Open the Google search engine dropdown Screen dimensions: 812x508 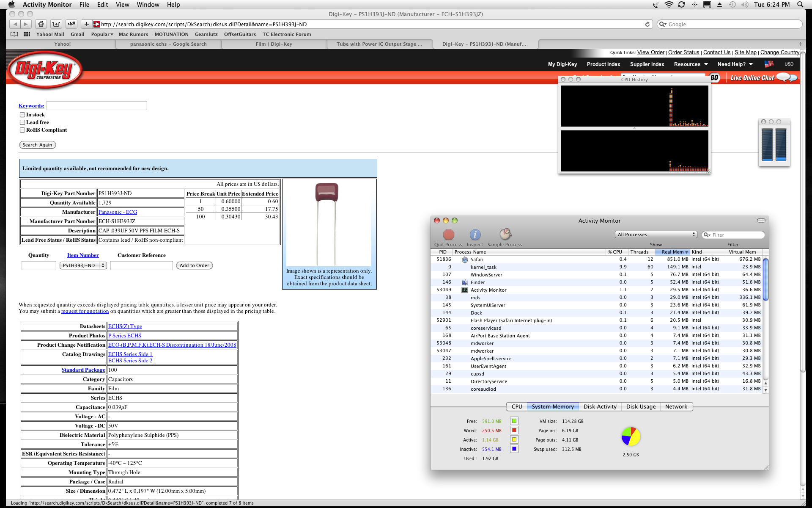point(663,25)
